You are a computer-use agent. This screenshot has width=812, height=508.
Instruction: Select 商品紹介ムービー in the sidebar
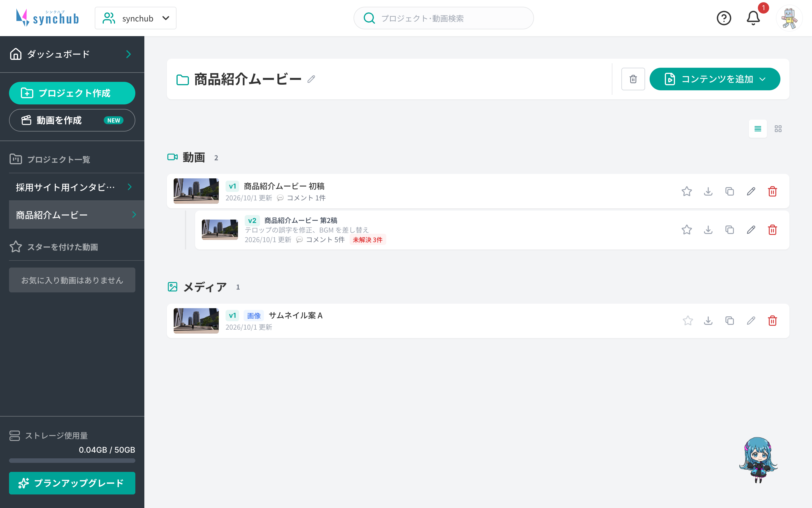(x=76, y=215)
